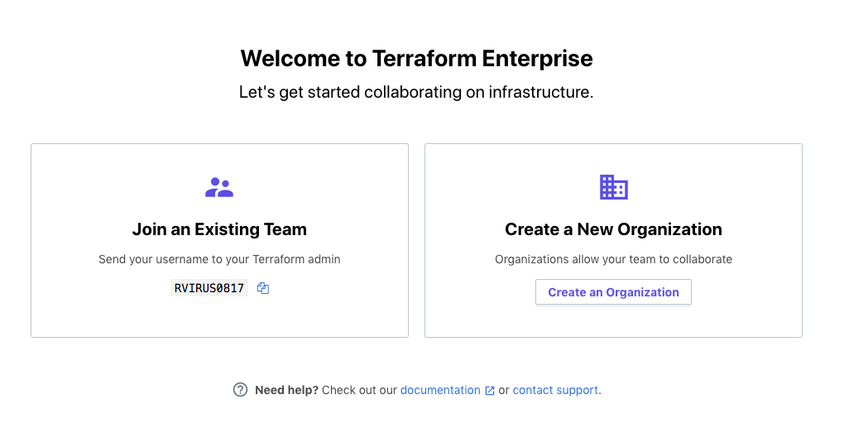Viewport: 868px width, 433px height.
Task: Click the word 'or' between footer links
Action: [x=504, y=390]
